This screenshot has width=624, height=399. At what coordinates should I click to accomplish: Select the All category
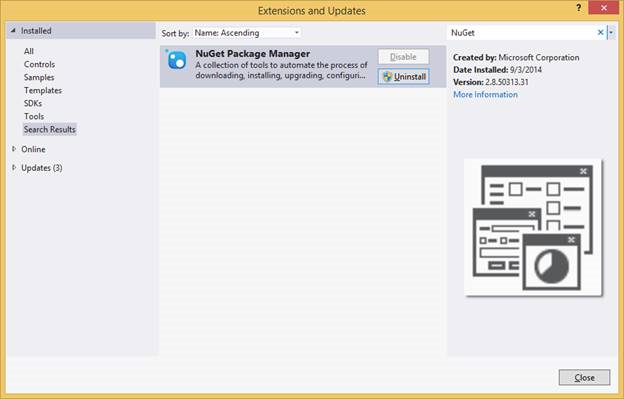(29, 51)
